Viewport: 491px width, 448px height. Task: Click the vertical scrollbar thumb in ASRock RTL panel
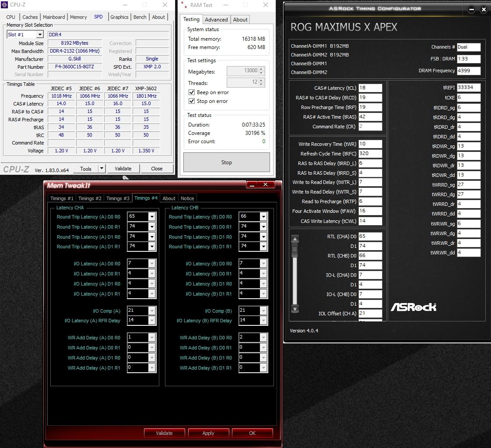point(295,249)
